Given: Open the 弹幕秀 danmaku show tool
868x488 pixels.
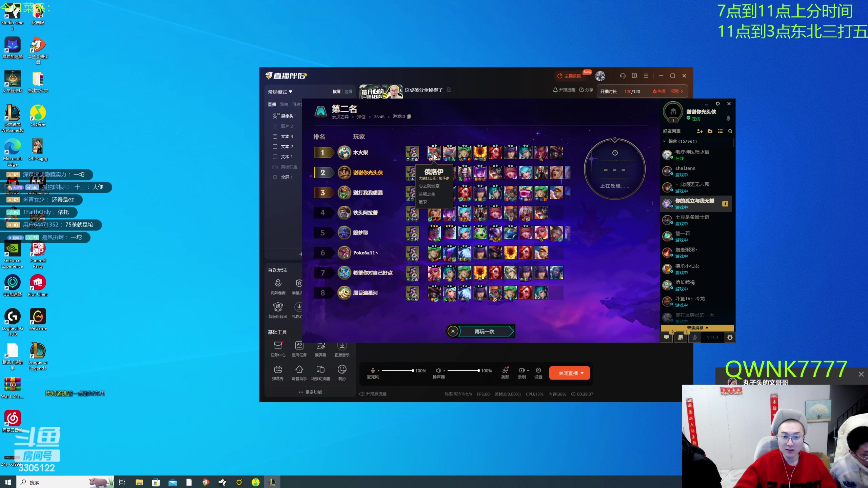Looking at the screenshot, I should 278,373.
